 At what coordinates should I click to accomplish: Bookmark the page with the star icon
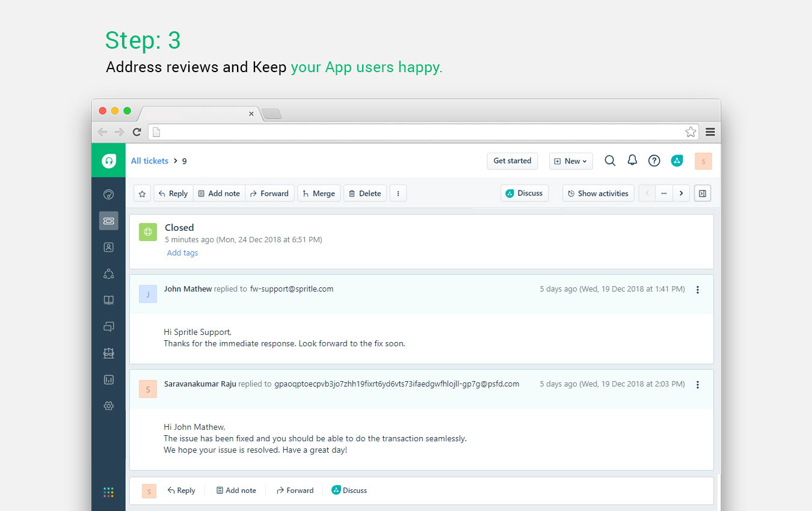click(x=691, y=132)
